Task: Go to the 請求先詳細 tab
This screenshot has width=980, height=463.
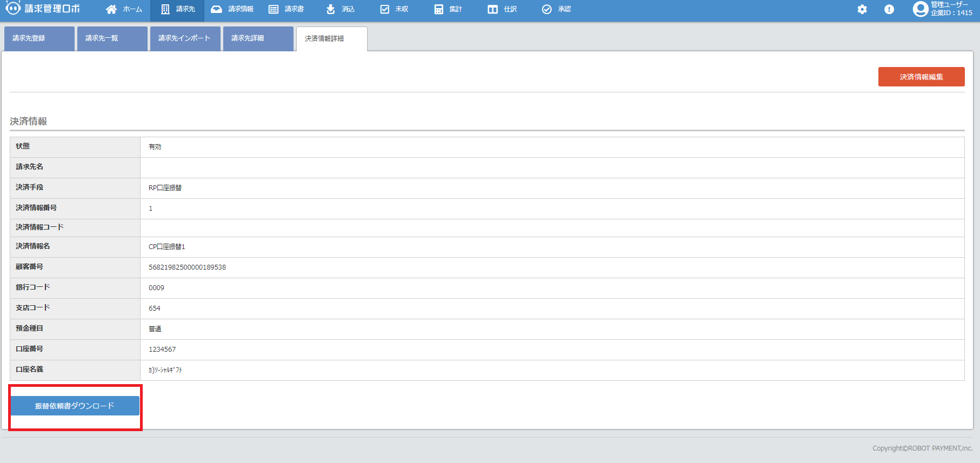Action: 258,38
